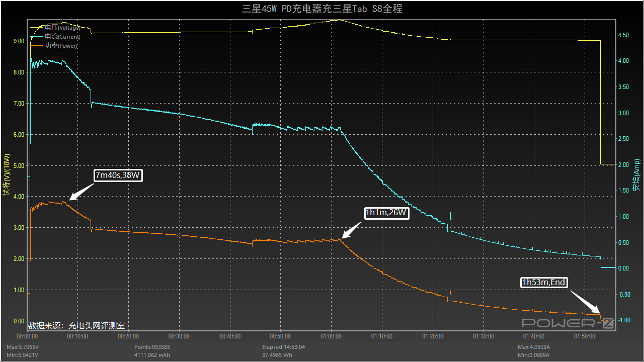The width and height of the screenshot is (644, 362).
Task: Click the 01:10:00 time axis label
Action: (x=381, y=336)
